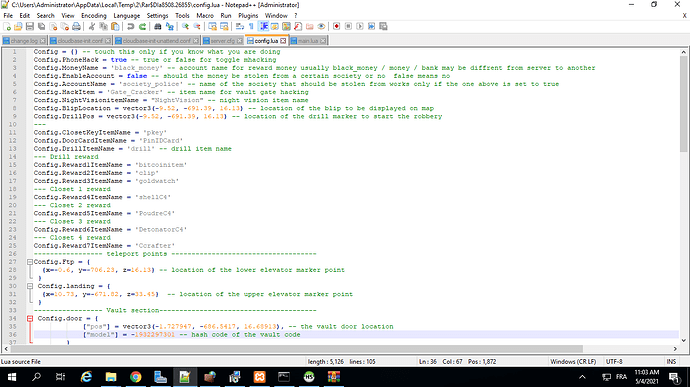This screenshot has width=690, height=387.
Task: Open the Windows Start menu
Action: coord(12,377)
